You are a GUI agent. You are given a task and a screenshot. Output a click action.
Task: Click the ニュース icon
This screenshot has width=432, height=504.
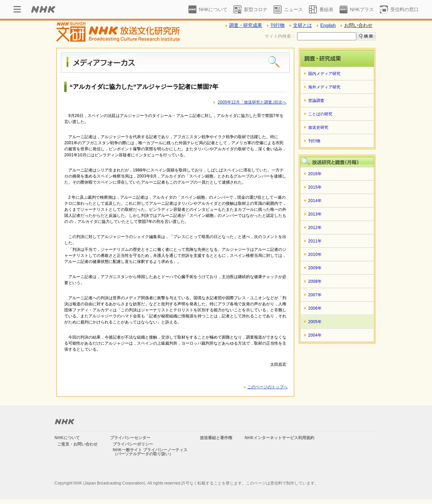278,9
